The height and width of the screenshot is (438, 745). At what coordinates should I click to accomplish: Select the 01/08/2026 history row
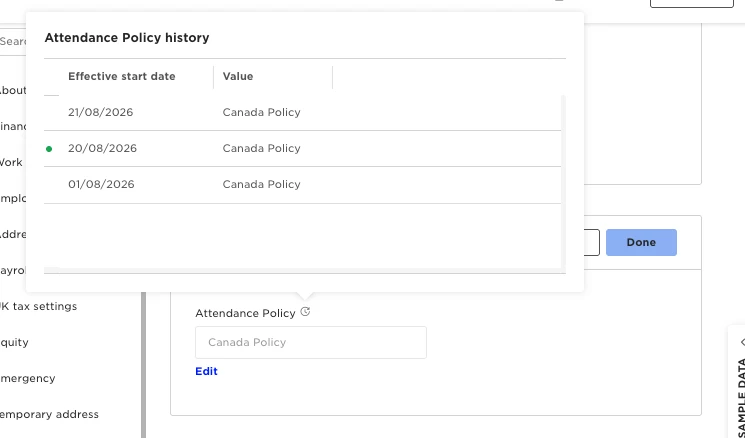tap(302, 185)
